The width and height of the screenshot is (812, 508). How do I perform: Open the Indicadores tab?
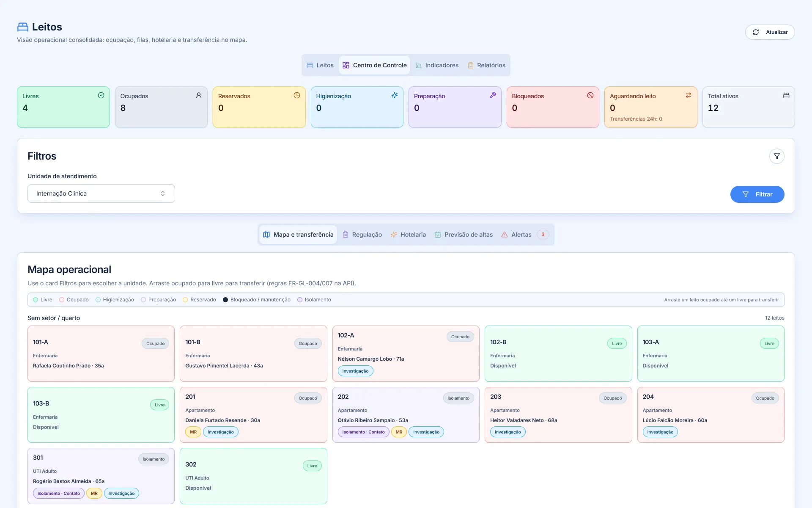(437, 65)
